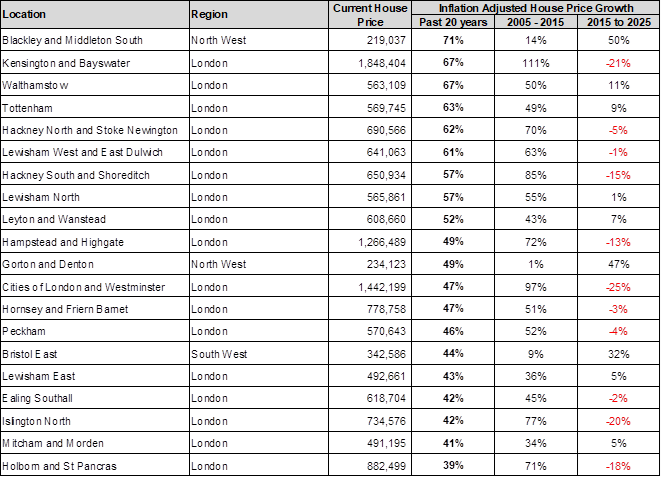661x477 pixels.
Task: Click the Peckham location cell
Action: [x=94, y=331]
